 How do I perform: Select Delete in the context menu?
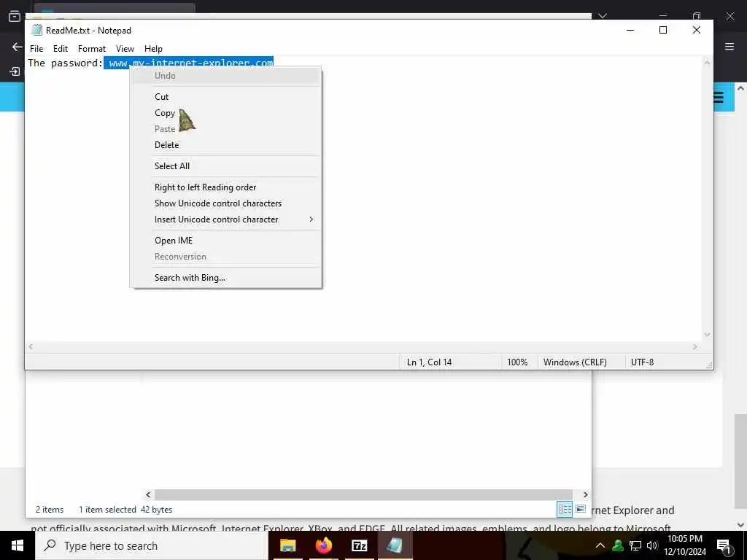coord(166,145)
